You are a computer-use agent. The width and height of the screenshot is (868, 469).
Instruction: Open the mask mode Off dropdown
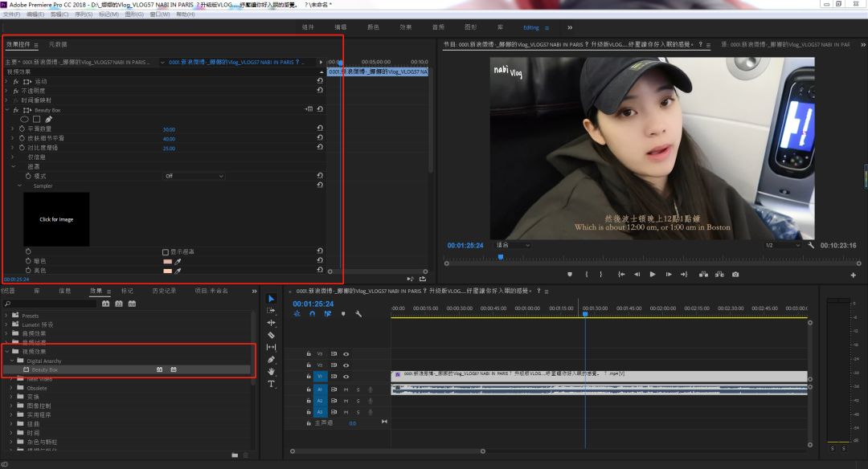[194, 176]
